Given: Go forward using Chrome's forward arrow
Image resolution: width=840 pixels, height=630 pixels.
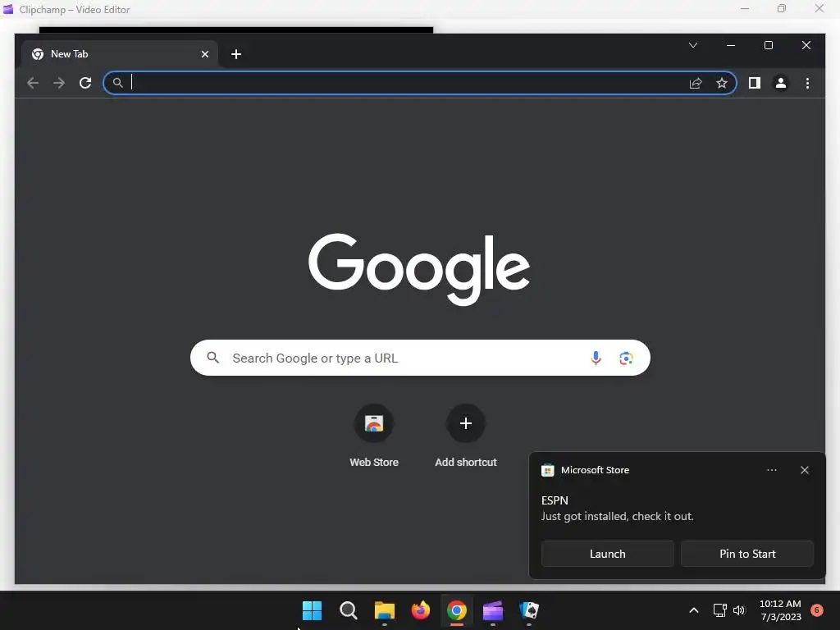Looking at the screenshot, I should [59, 83].
